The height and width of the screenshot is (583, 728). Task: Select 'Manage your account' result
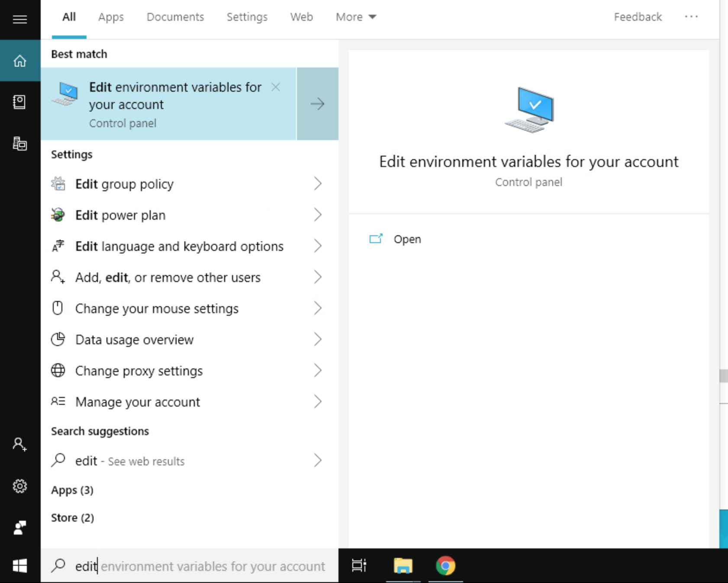click(189, 402)
